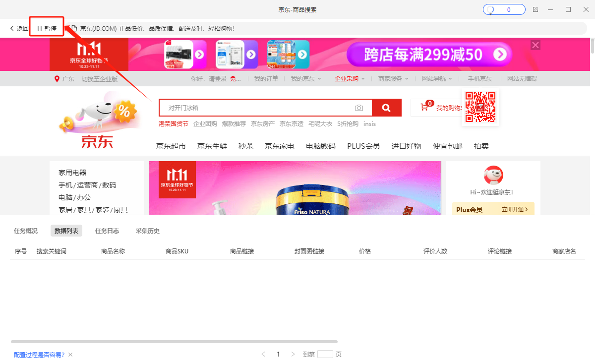The image size is (595, 364).
Task: Expand 商家服务 dropdown
Action: [393, 79]
